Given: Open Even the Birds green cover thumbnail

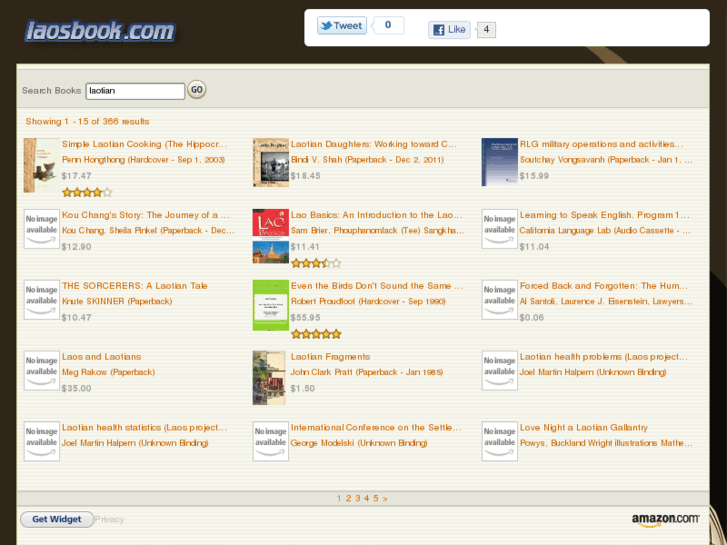Looking at the screenshot, I should (271, 305).
